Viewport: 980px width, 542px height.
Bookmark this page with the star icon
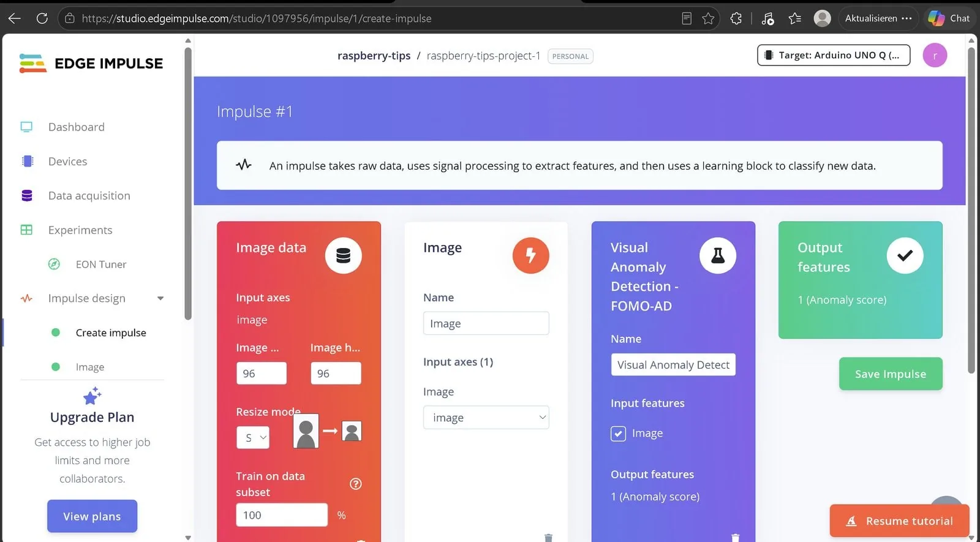pos(708,18)
